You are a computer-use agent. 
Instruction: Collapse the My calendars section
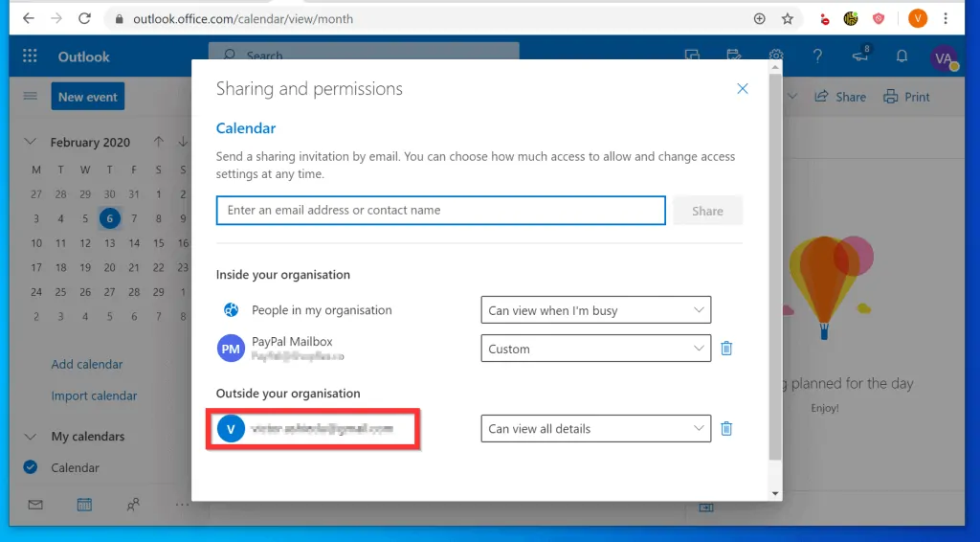pos(31,436)
